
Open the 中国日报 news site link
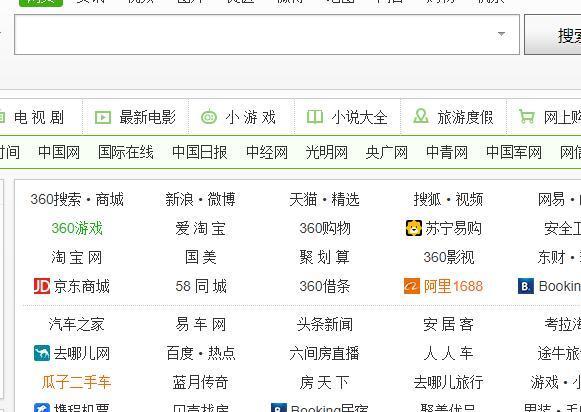pyautogui.click(x=200, y=152)
